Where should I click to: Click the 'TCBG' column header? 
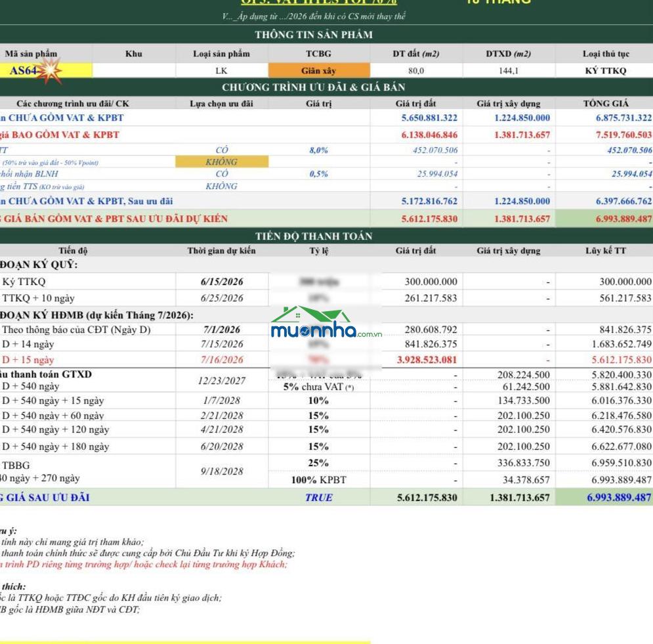click(318, 54)
